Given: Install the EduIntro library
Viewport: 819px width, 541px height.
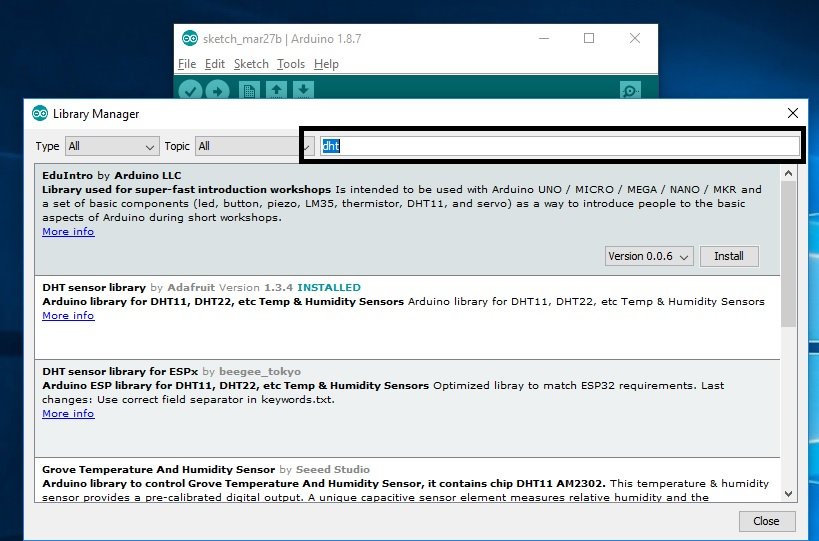Looking at the screenshot, I should (x=729, y=256).
